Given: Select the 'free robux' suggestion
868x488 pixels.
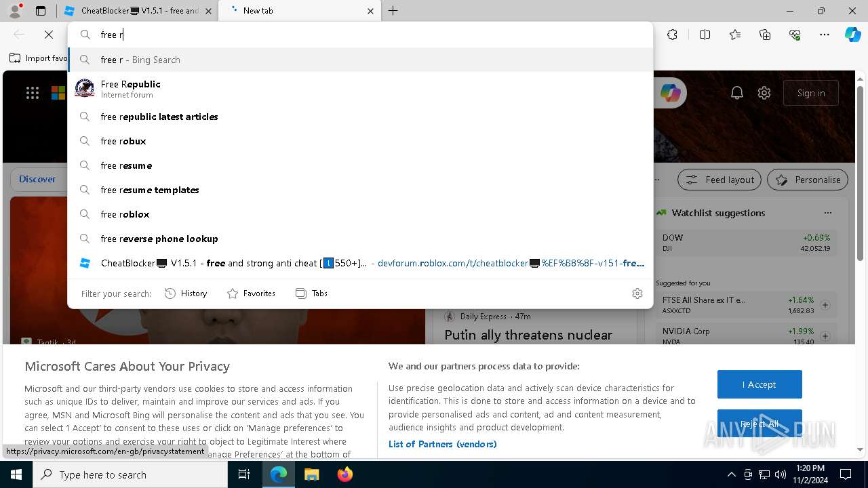Looking at the screenshot, I should tap(360, 141).
